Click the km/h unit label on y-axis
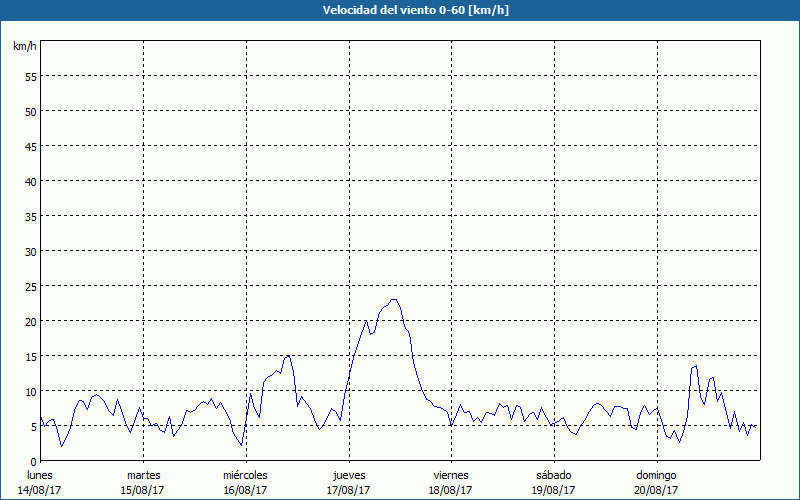 click(x=24, y=46)
